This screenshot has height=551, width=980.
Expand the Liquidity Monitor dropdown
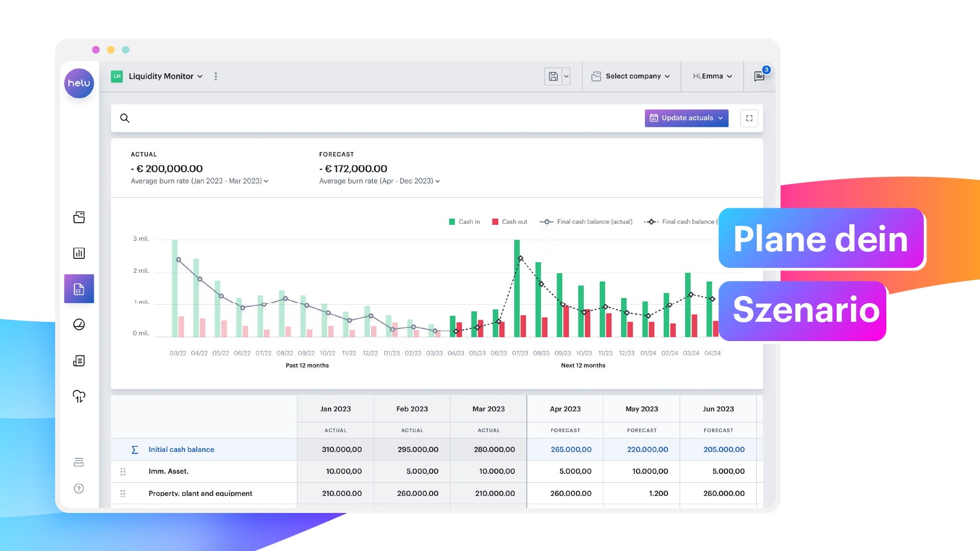[165, 76]
